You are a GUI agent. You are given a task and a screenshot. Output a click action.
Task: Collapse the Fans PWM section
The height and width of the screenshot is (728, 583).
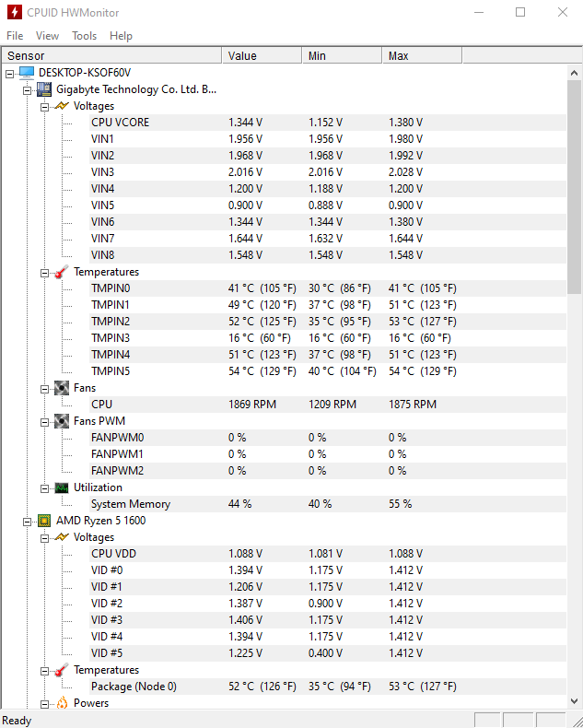[x=44, y=422]
